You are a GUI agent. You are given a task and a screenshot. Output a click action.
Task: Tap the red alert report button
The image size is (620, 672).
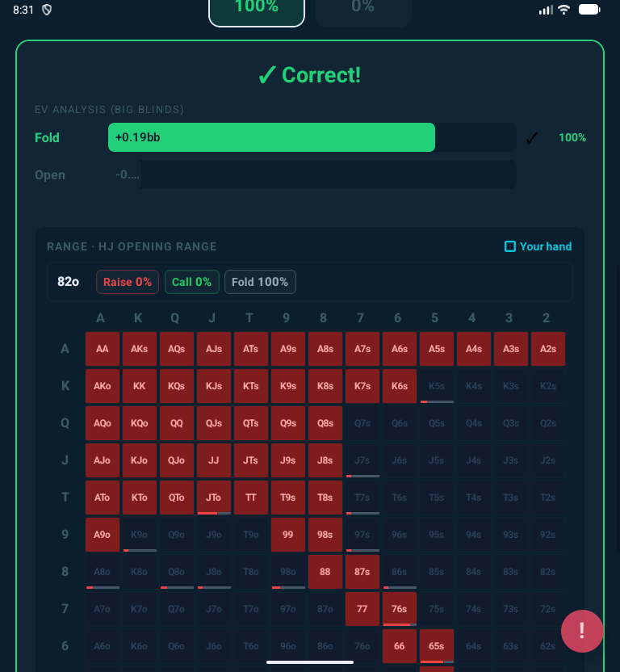coord(582,631)
